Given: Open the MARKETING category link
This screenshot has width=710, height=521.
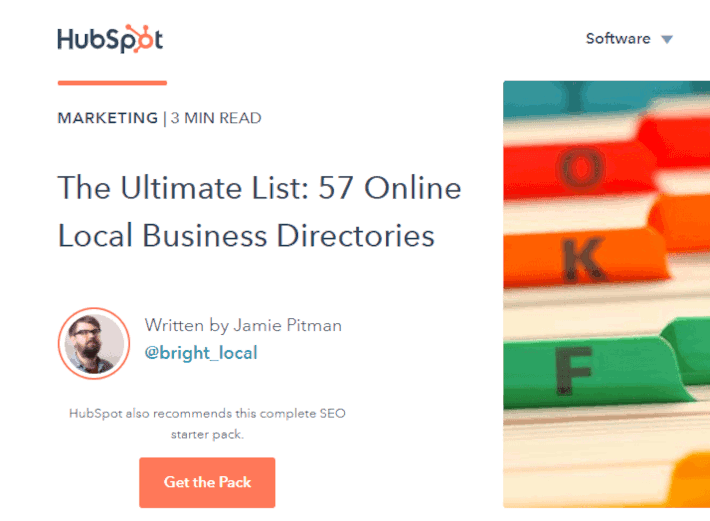Looking at the screenshot, I should tap(108, 118).
